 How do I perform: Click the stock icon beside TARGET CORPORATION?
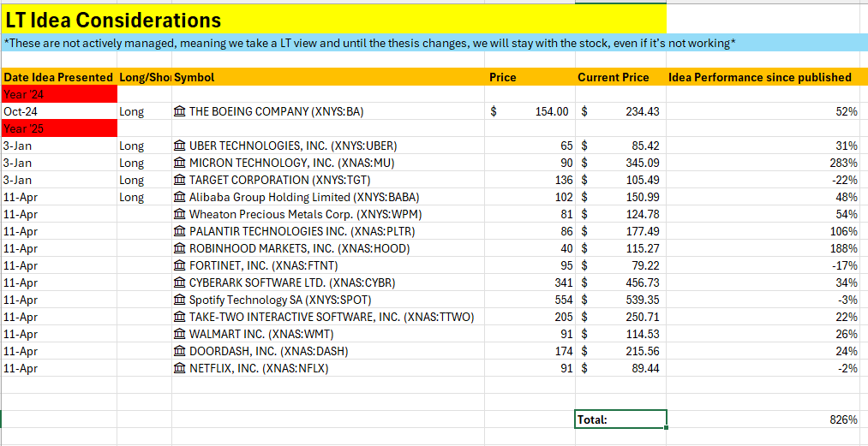coord(180,181)
